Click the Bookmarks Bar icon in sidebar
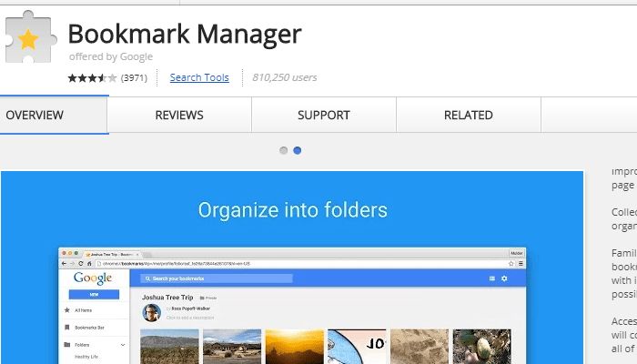 tap(66, 325)
